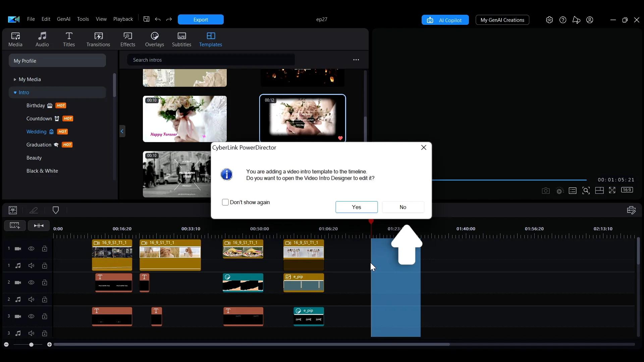Click the preview zoom fit icon
Image resolution: width=644 pixels, height=362 pixels.
[586, 191]
